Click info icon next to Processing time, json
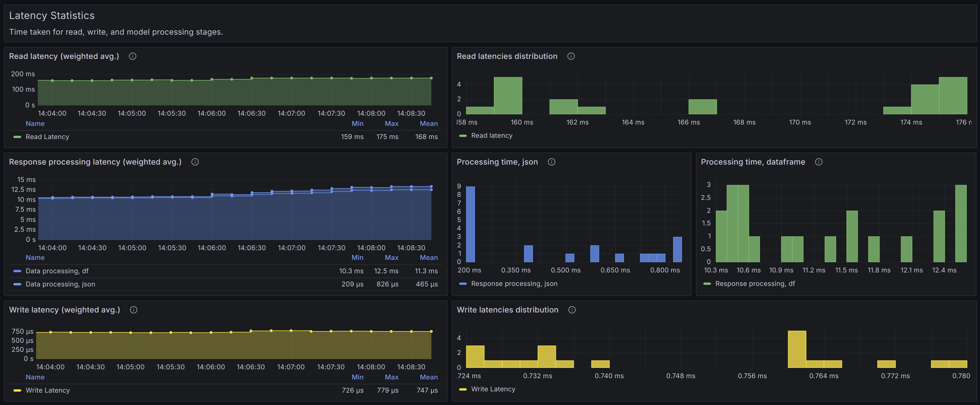The height and width of the screenshot is (405, 980). tap(551, 162)
